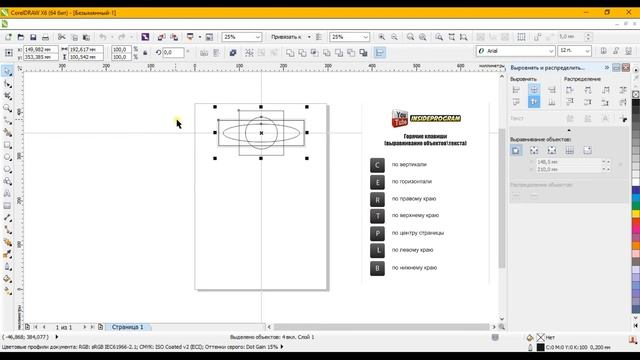Toggle the Lock Ratio padlock
Screen dimensions: 640x360
coord(145,53)
